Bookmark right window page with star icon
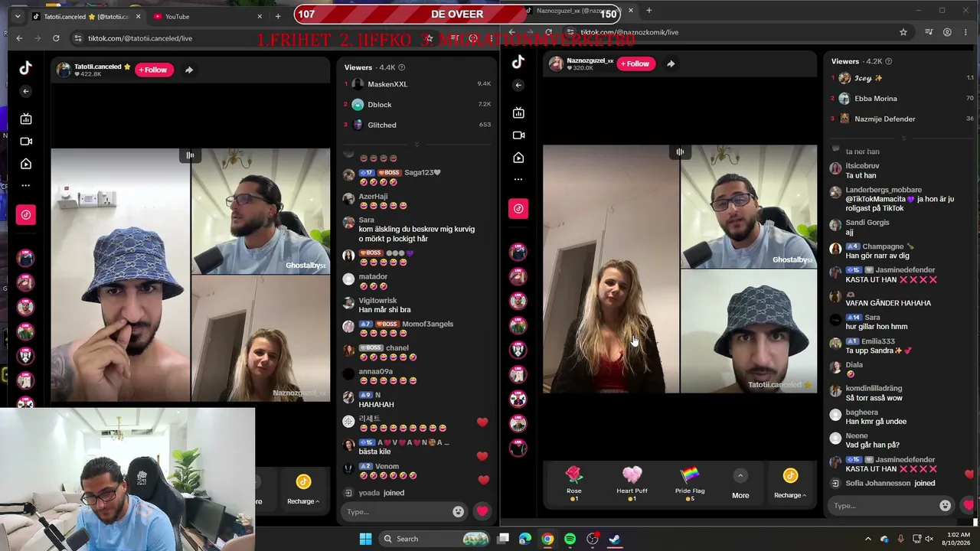Viewport: 980px width, 551px height. coord(903,32)
